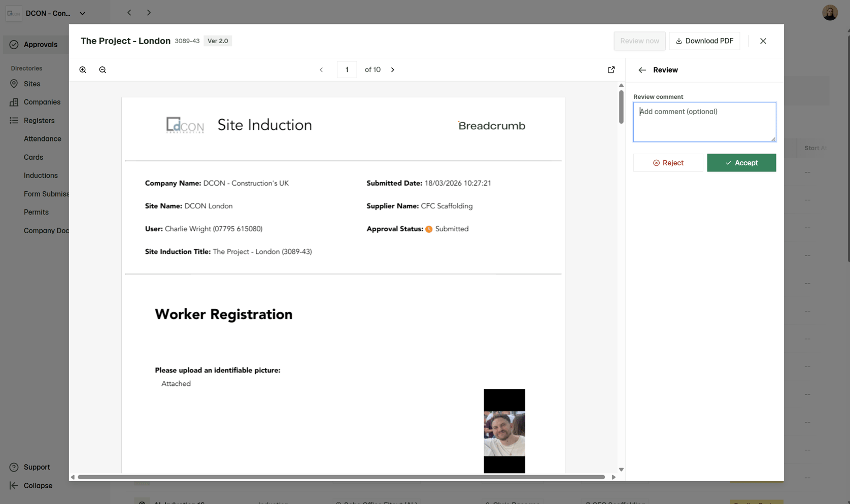Click the worker's uploaded photo
The width and height of the screenshot is (850, 504).
click(x=504, y=431)
